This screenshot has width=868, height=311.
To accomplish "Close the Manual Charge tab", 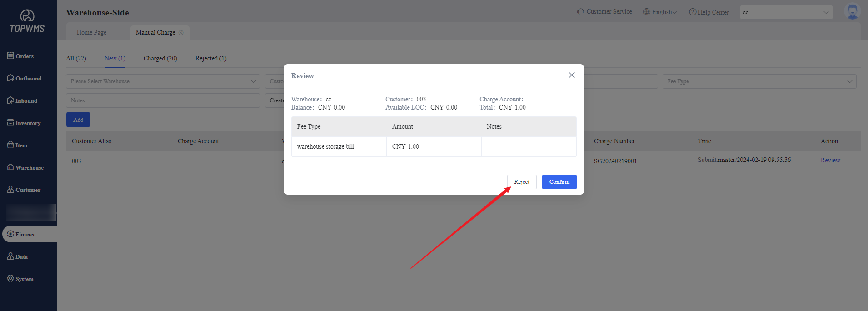I will pos(181,33).
